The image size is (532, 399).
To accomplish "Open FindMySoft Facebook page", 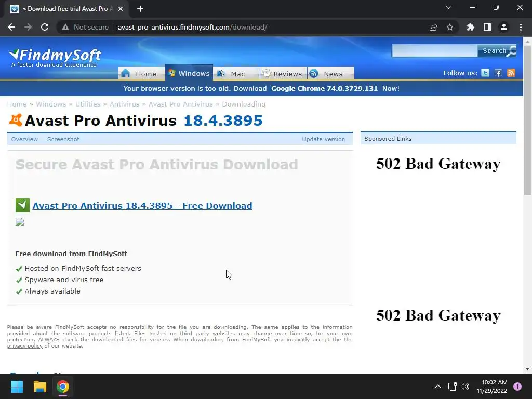I will pos(498,73).
